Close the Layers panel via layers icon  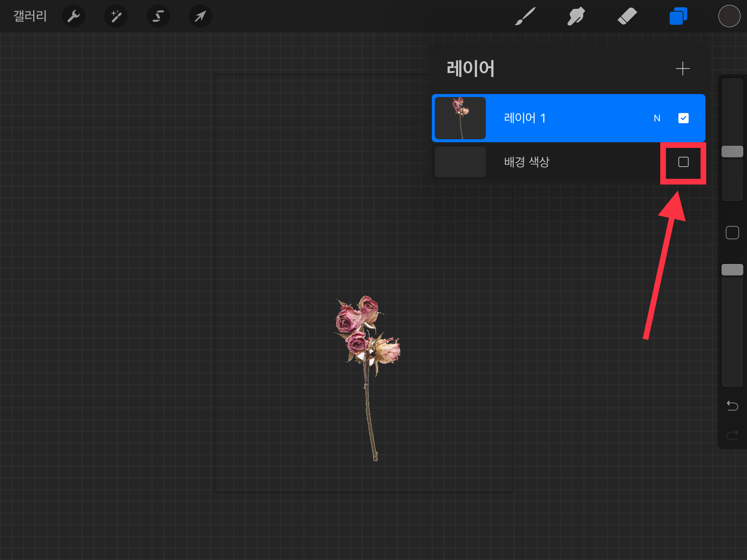point(678,16)
